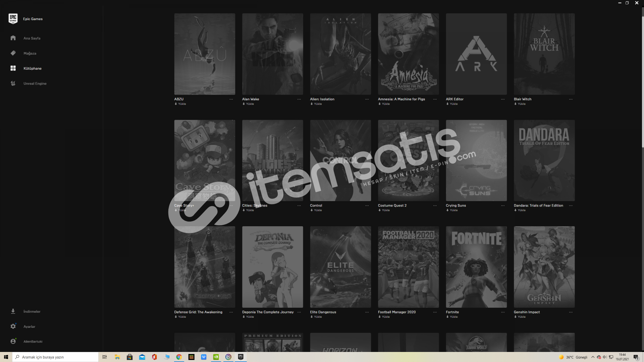Screen dimensions: 644x362
Task: Open Defense Grid cover thumbnail
Action: click(205, 267)
